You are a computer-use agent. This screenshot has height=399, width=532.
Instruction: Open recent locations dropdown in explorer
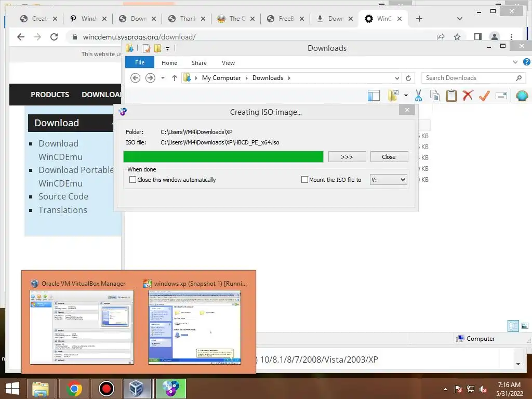163,78
